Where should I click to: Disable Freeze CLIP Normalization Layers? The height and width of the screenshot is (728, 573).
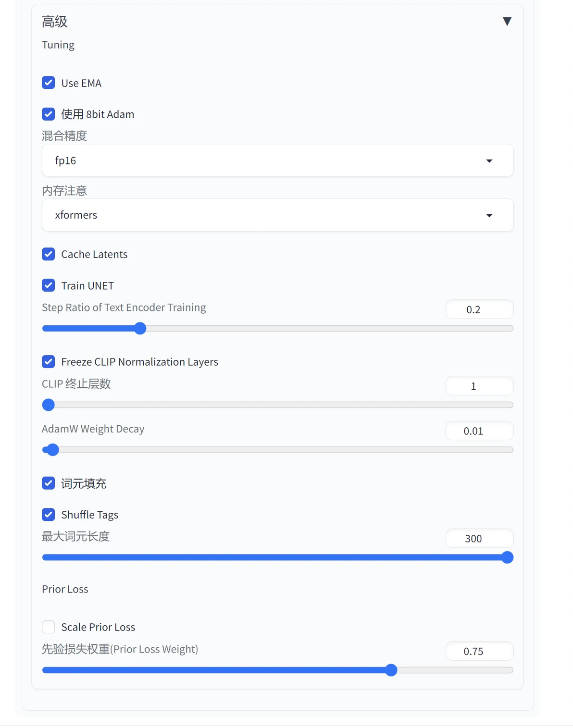coord(49,361)
